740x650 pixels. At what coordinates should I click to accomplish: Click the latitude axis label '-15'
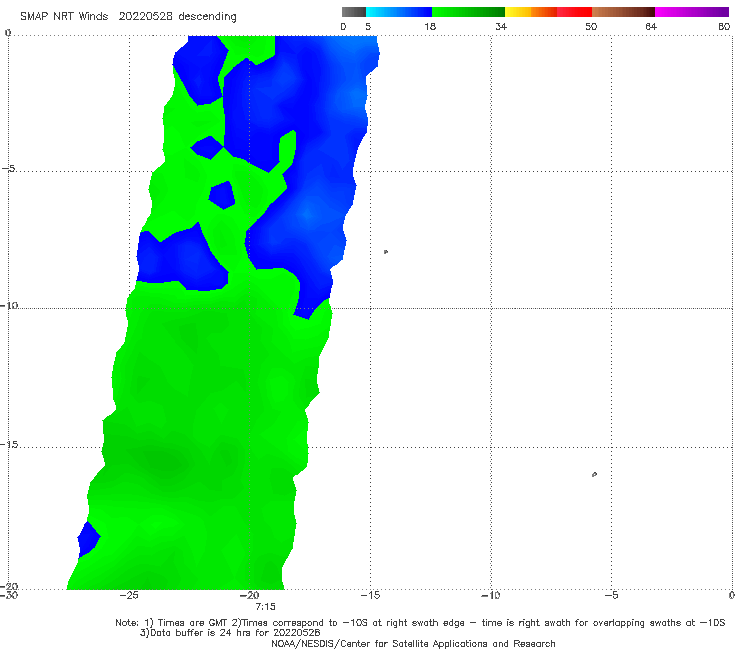pos(9,445)
